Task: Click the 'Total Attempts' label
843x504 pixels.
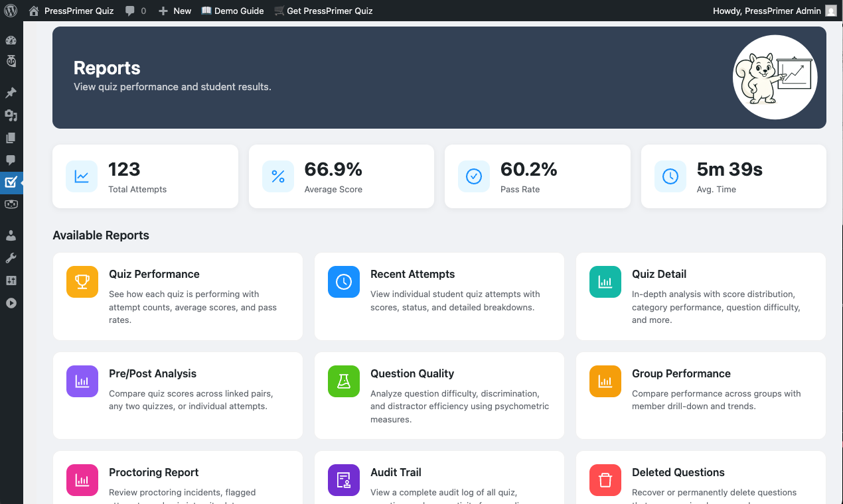Action: point(137,190)
